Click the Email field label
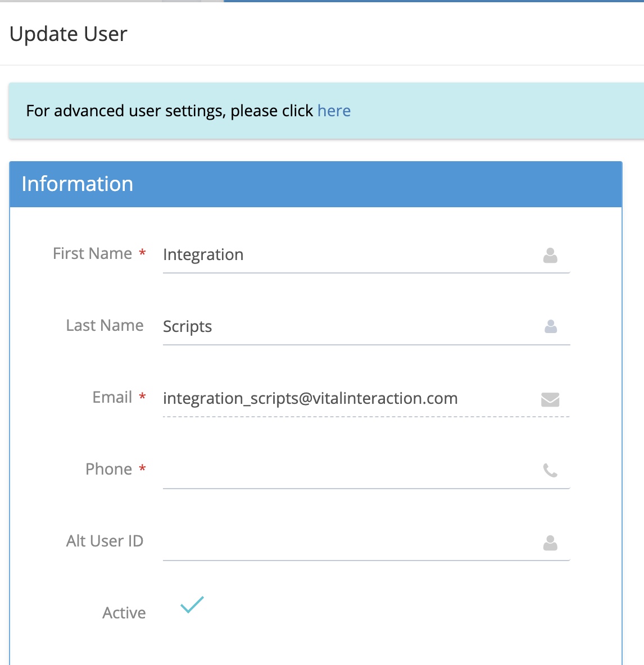Viewport: 644px width, 665px height. [112, 398]
